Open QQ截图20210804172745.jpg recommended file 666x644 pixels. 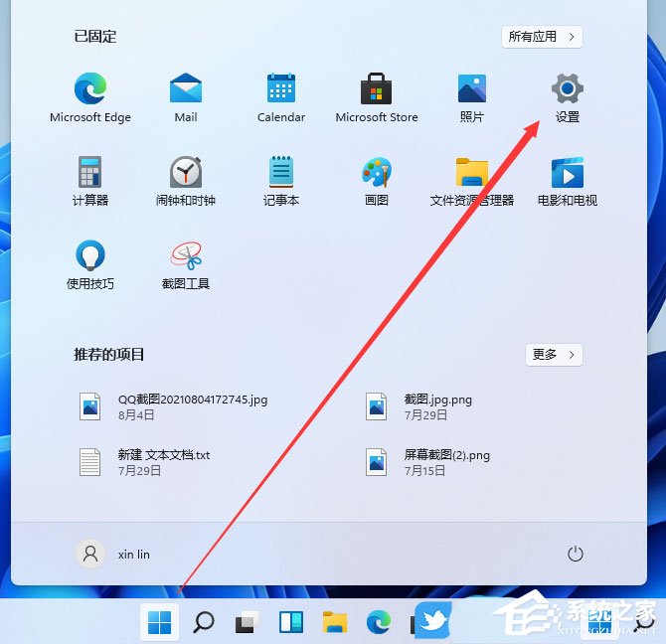pos(174,406)
